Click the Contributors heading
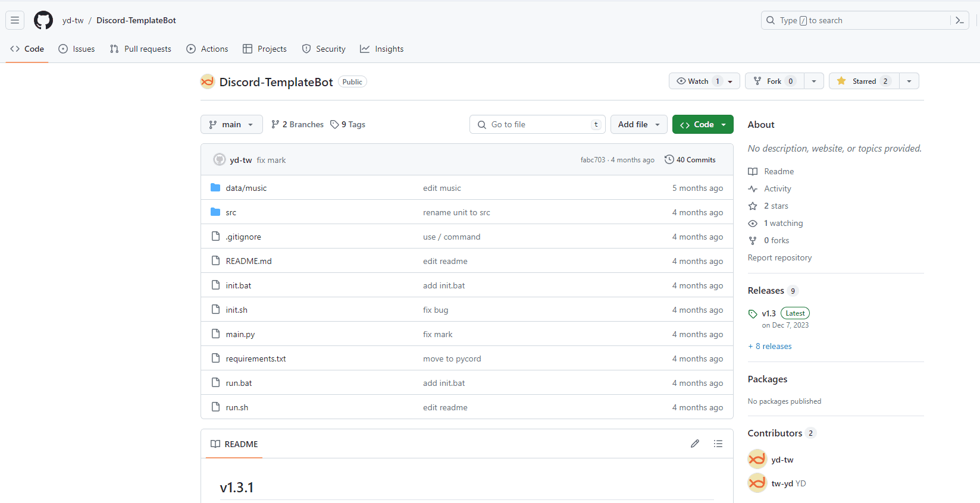The width and height of the screenshot is (980, 503). pos(775,433)
